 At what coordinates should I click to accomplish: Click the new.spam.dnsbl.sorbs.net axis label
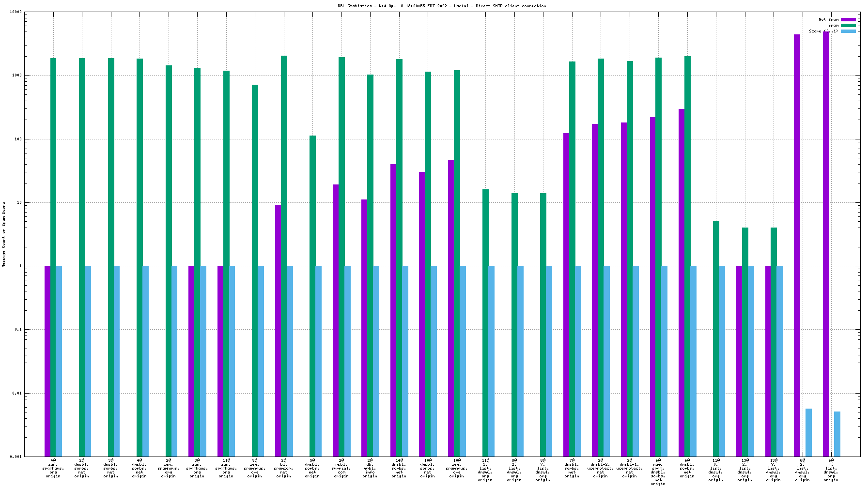coord(658,472)
